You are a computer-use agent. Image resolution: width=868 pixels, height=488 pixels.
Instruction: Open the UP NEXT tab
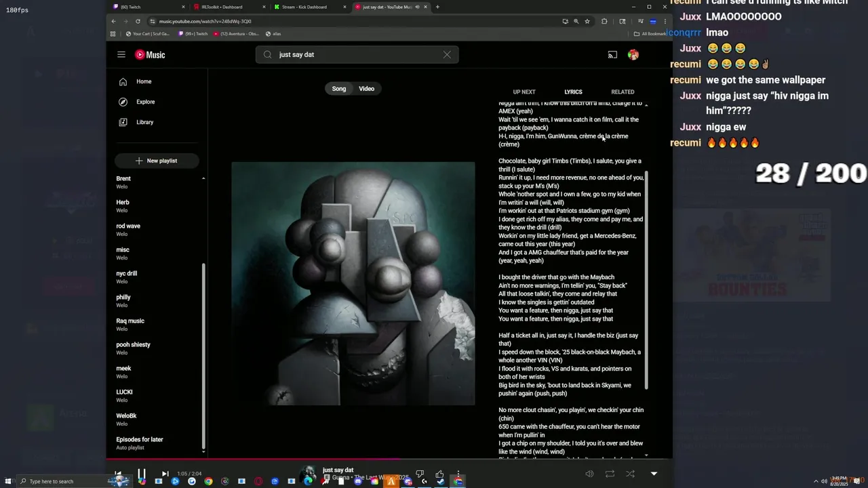(524, 91)
